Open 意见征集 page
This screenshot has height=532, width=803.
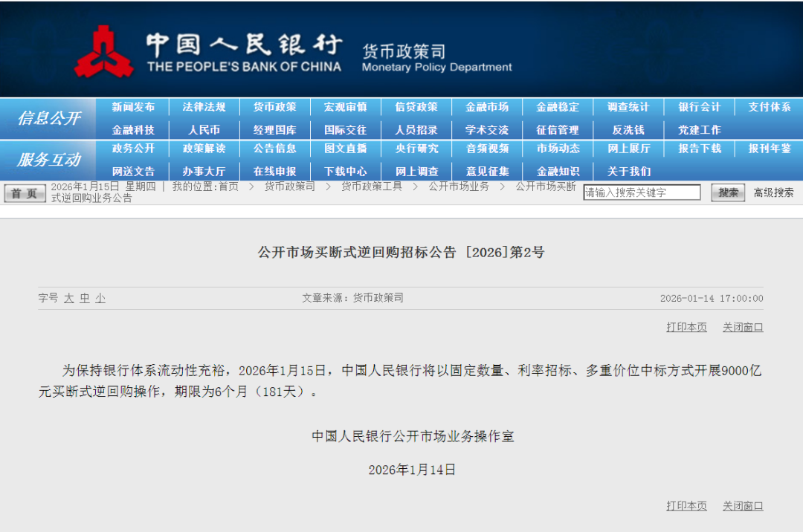pos(486,172)
